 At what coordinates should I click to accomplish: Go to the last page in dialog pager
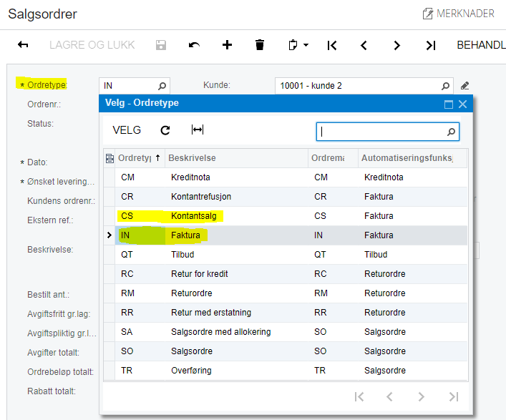point(454,397)
